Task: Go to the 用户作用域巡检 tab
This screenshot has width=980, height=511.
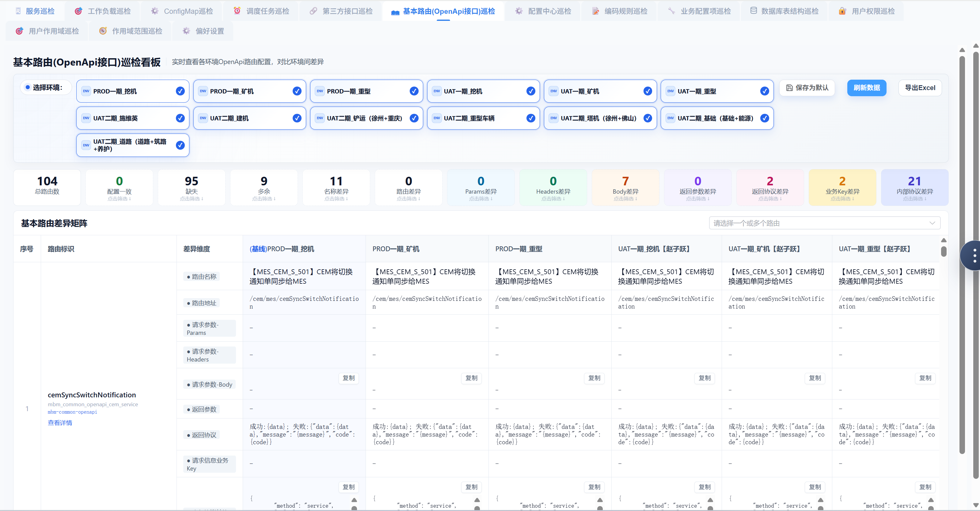Action: pyautogui.click(x=47, y=31)
